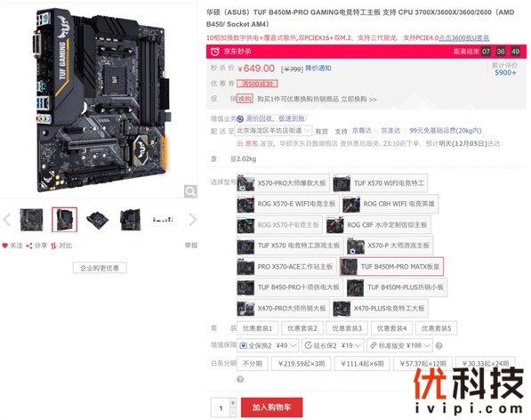Choose 不分期 installment option
Image resolution: width=531 pixels, height=420 pixels.
pos(253,364)
